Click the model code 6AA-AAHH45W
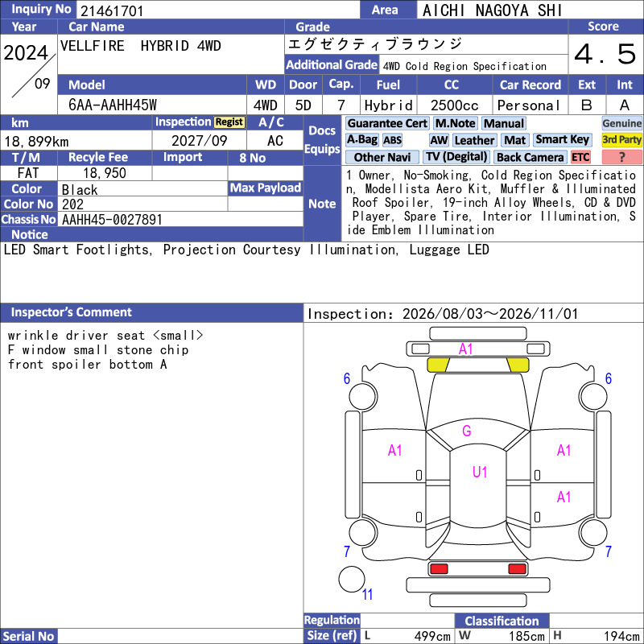The image size is (644, 644). (x=113, y=105)
